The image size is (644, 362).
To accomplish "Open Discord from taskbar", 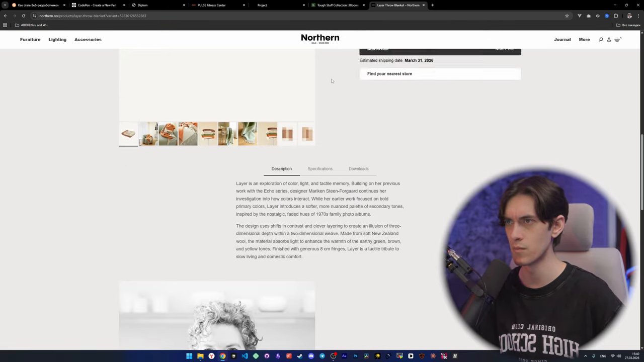I will coord(311,356).
